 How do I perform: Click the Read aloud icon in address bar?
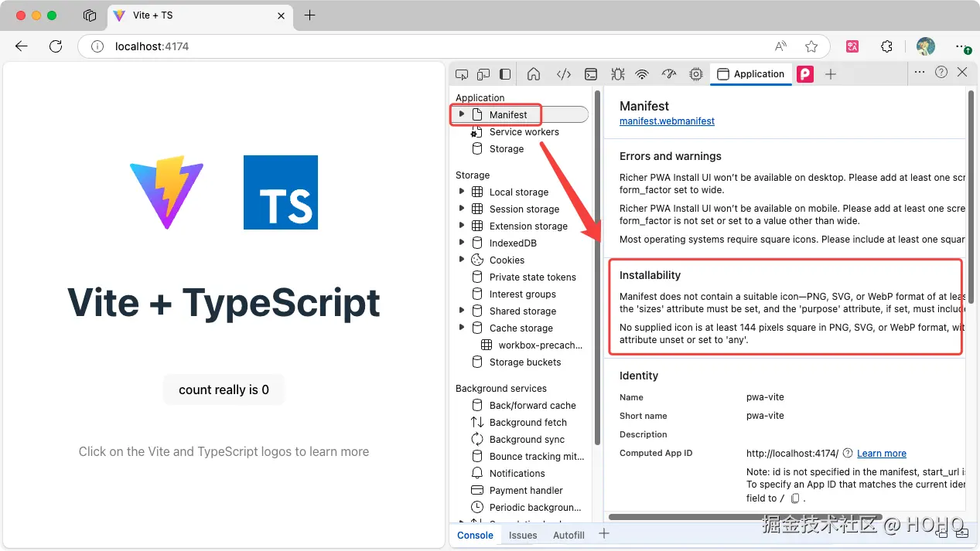[x=781, y=46]
